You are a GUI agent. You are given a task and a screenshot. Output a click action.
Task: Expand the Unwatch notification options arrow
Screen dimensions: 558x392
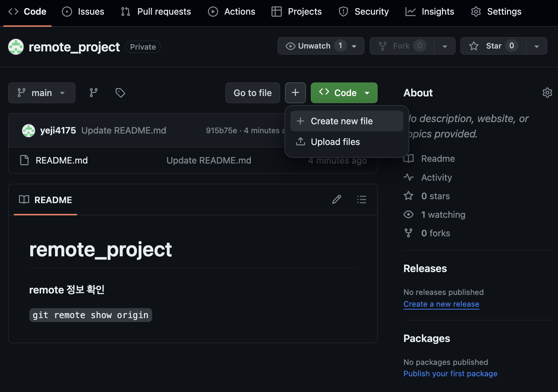pos(354,46)
